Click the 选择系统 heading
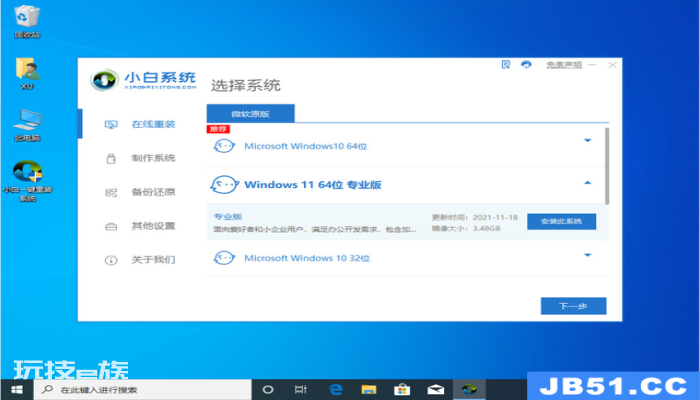Viewport: 700px width, 400px height. click(x=246, y=86)
